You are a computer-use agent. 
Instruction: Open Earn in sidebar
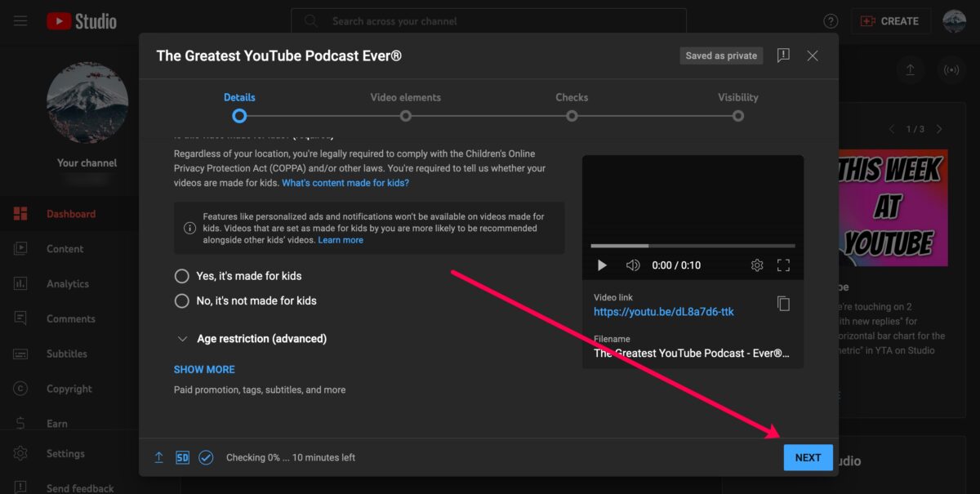(x=69, y=424)
